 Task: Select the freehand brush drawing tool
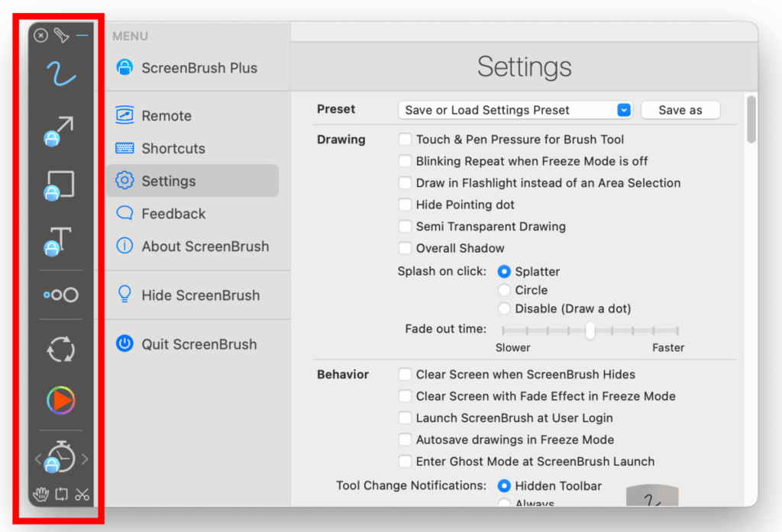(x=61, y=73)
